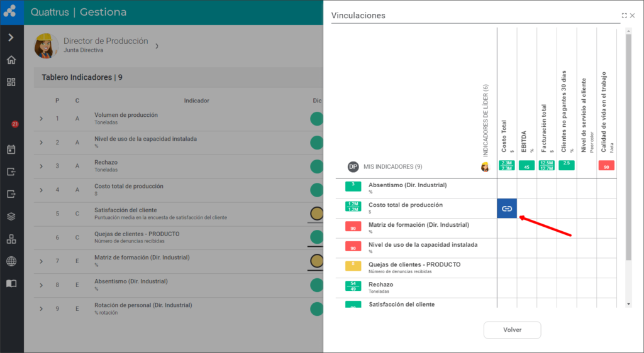644x353 pixels.
Task: Open notifications badge showing 21
Action: pos(15,124)
